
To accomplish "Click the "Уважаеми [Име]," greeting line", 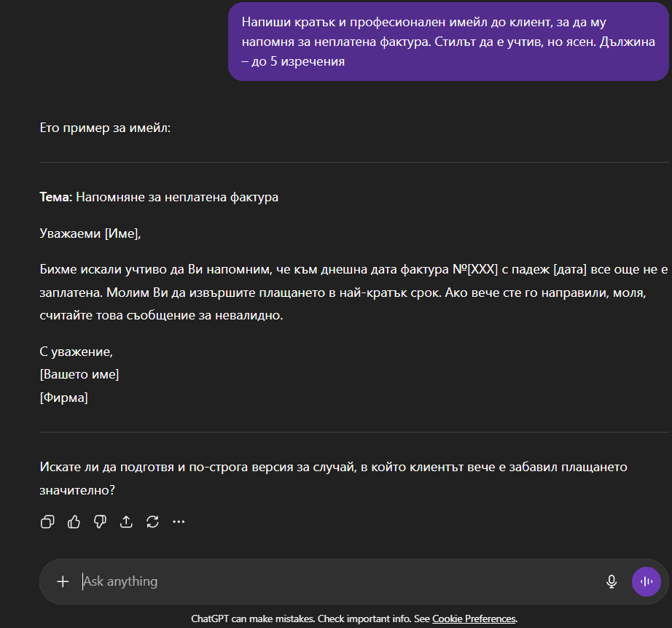I will click(90, 233).
